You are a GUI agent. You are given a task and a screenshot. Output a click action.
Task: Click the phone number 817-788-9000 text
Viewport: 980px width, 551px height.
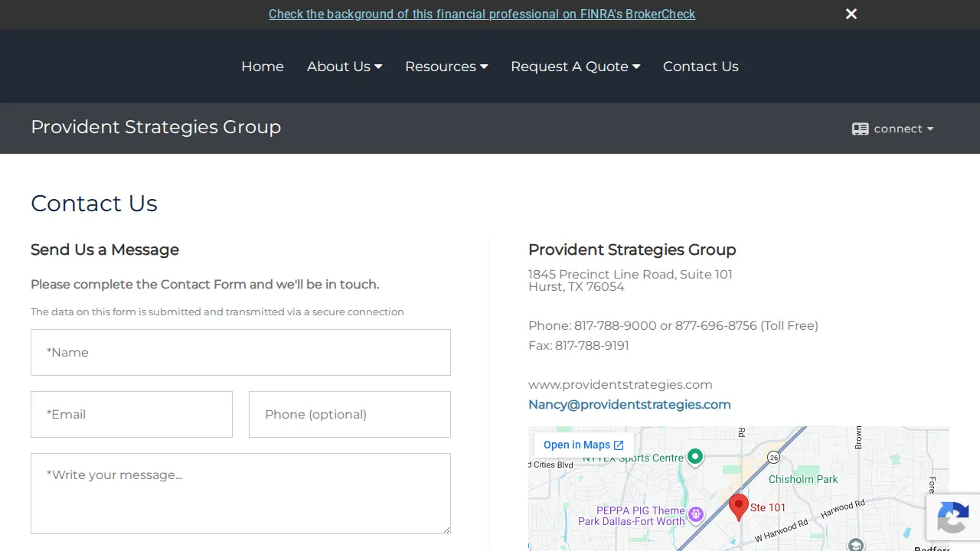616,326
